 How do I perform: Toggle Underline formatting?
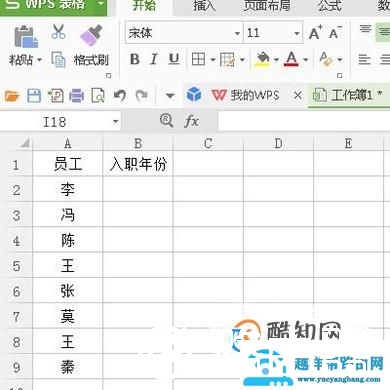(x=174, y=59)
